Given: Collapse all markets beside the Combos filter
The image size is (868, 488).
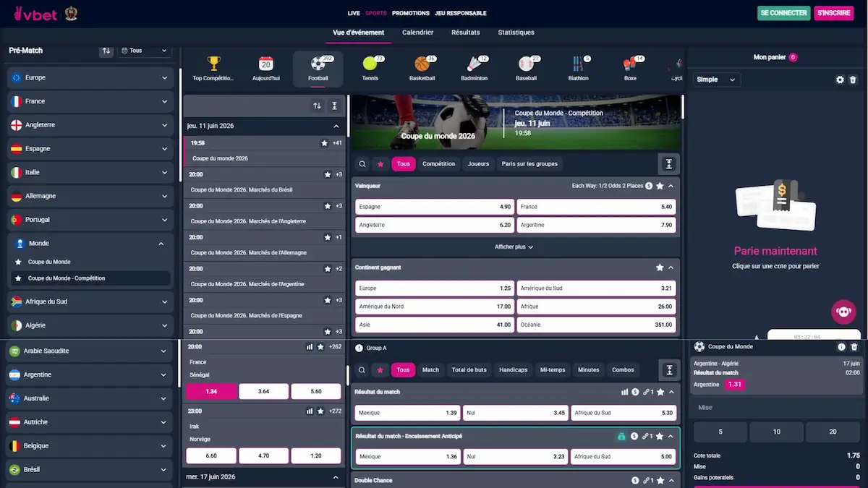Looking at the screenshot, I should (669, 370).
